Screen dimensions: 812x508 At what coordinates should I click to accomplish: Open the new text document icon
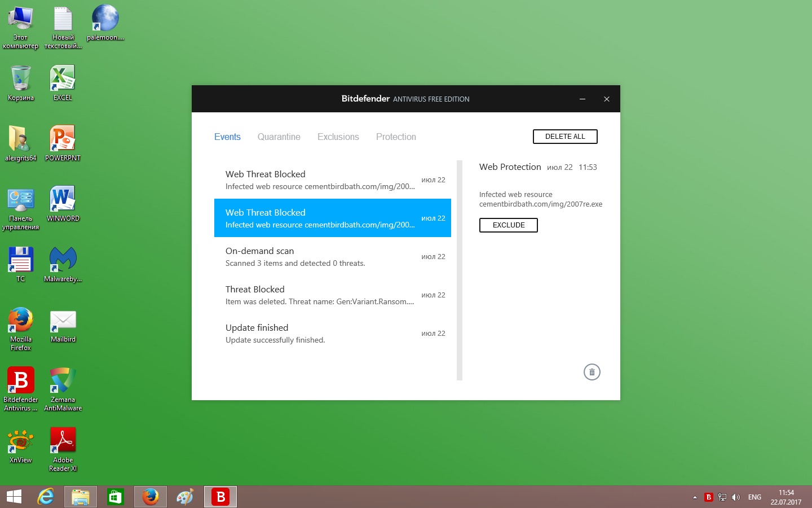coord(63,28)
